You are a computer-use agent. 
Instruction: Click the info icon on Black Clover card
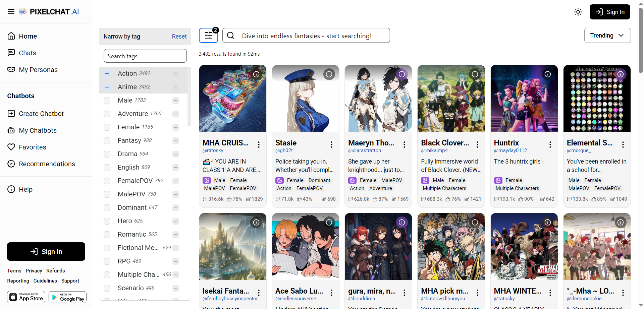[x=475, y=74]
